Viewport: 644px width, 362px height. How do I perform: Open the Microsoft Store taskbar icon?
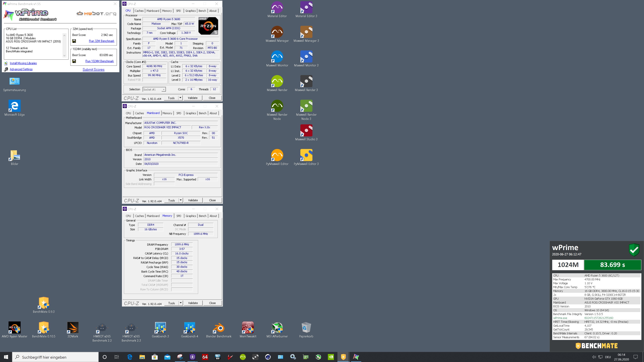click(x=155, y=357)
